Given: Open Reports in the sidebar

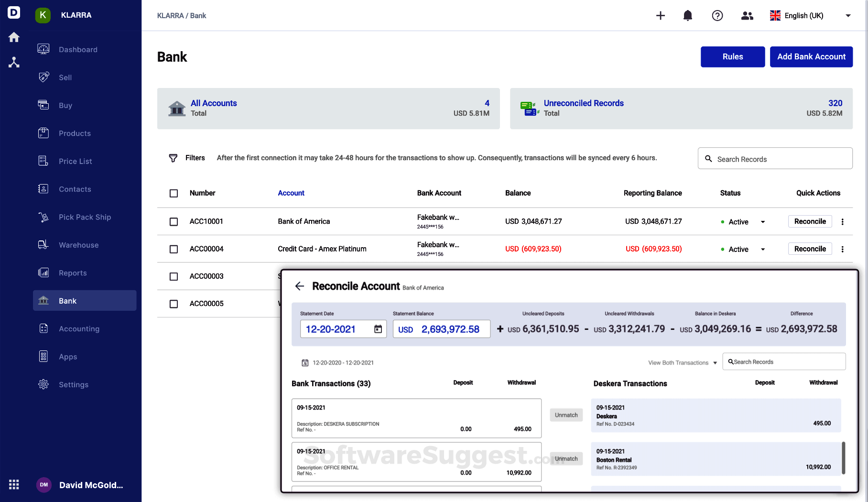Looking at the screenshot, I should [x=85, y=273].
